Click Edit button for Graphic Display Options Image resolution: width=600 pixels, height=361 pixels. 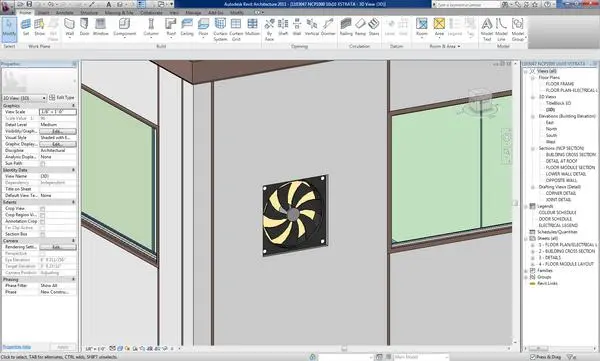58,144
